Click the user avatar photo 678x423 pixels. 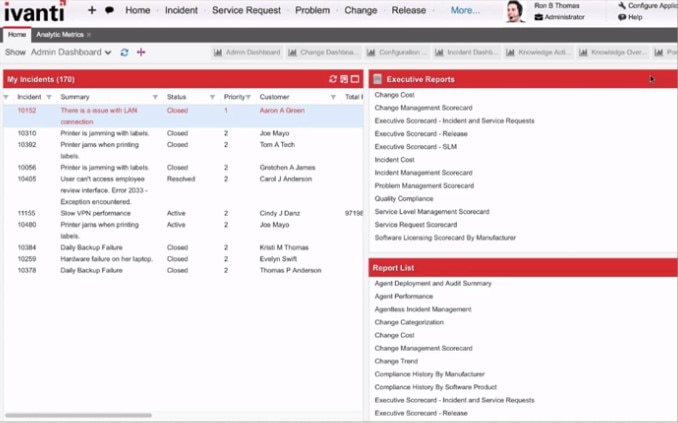tap(515, 12)
